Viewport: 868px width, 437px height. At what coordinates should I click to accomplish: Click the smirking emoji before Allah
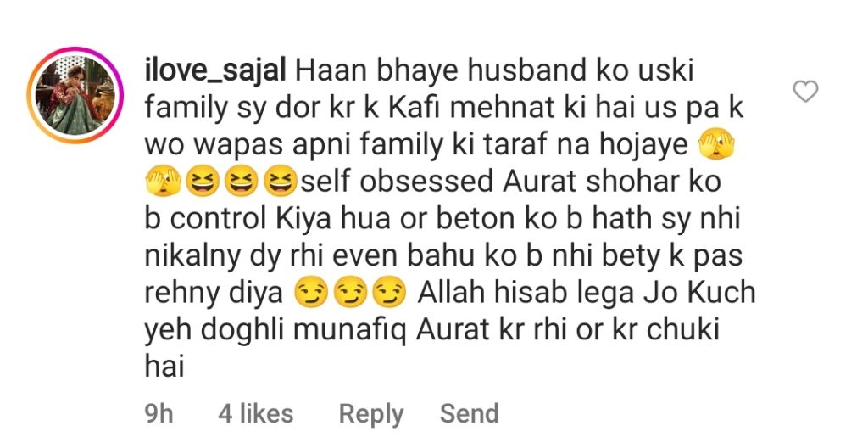[389, 294]
